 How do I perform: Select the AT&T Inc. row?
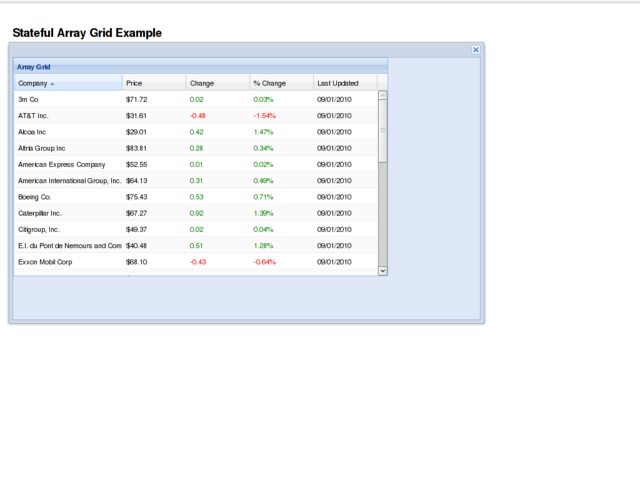coord(196,116)
